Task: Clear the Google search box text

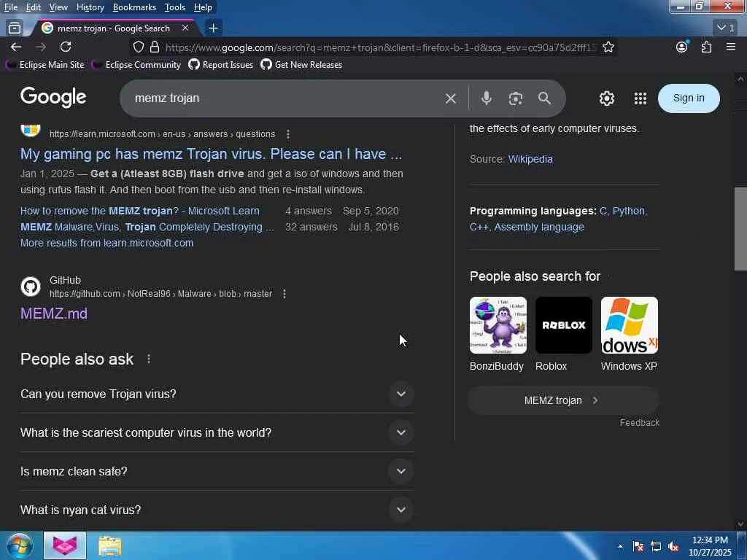Action: (x=450, y=98)
